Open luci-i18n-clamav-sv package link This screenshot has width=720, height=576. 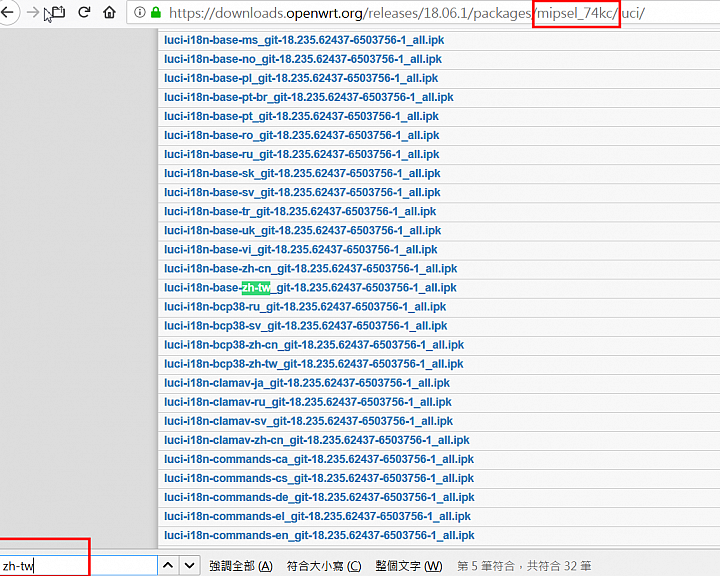[309, 421]
